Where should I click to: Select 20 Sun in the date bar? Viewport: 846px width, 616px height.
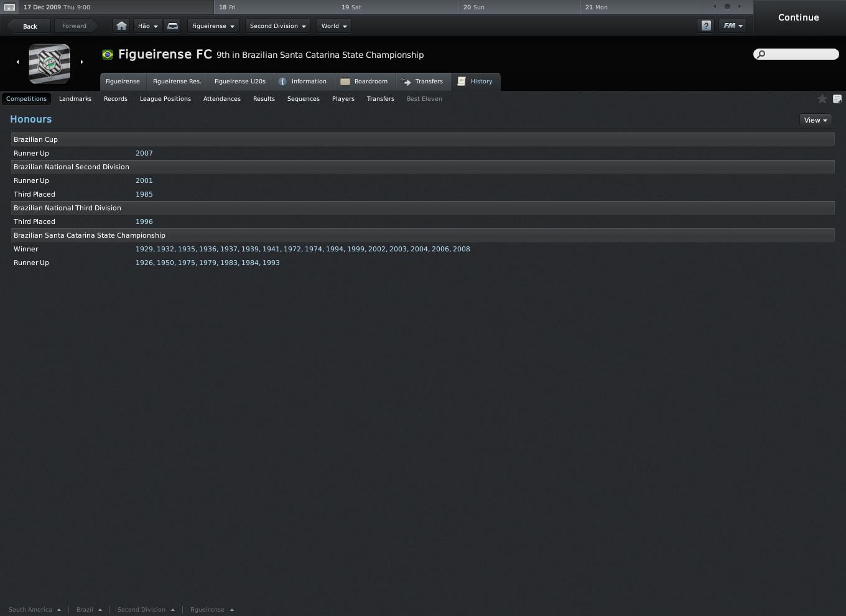click(519, 7)
